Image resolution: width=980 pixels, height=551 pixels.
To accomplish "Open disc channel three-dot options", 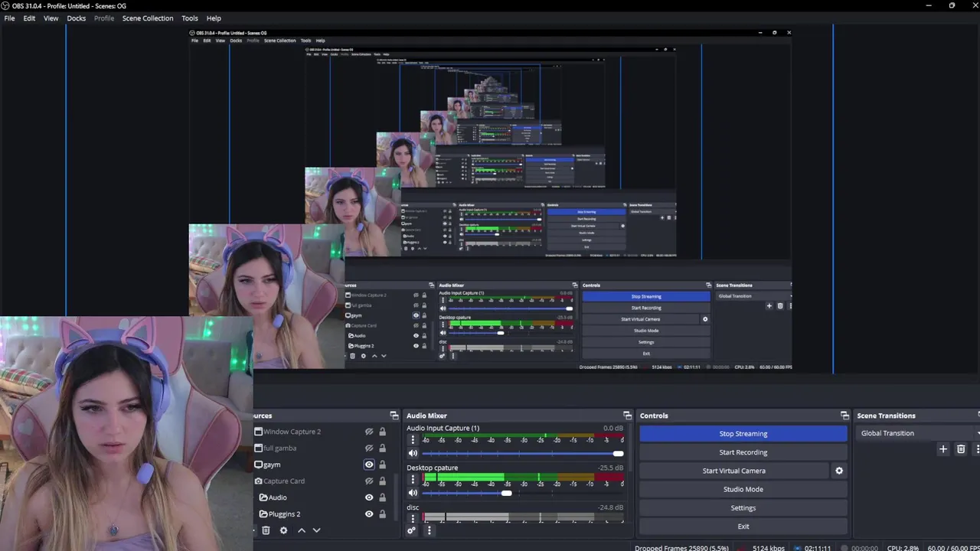I will click(413, 518).
